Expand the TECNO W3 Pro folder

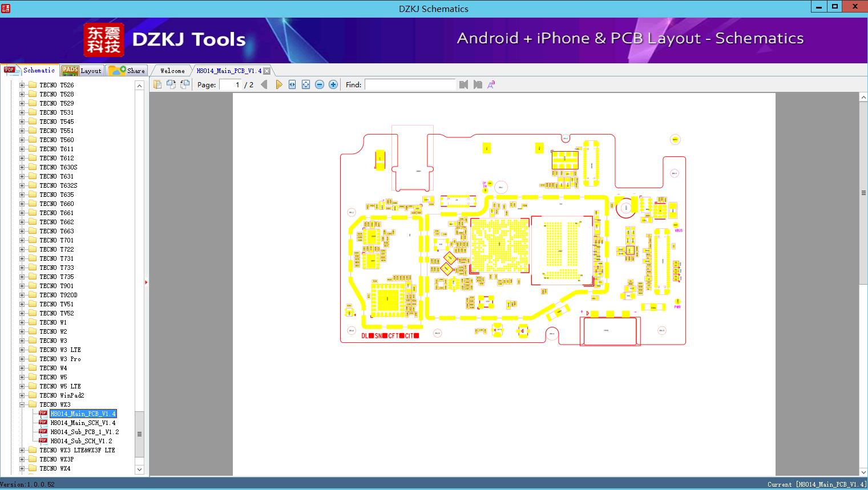[x=22, y=359]
